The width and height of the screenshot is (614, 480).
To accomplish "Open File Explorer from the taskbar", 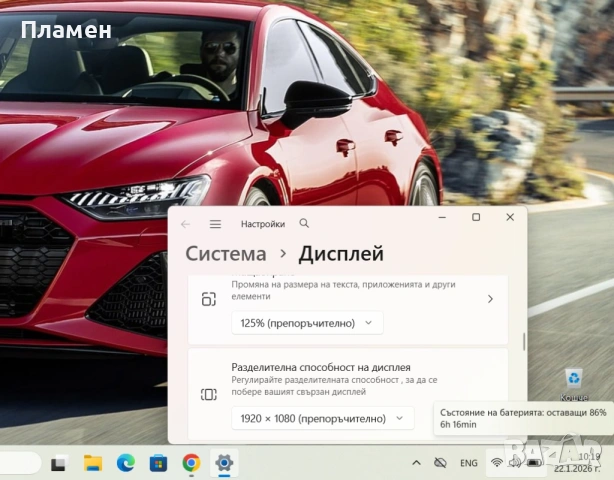I will 93,463.
